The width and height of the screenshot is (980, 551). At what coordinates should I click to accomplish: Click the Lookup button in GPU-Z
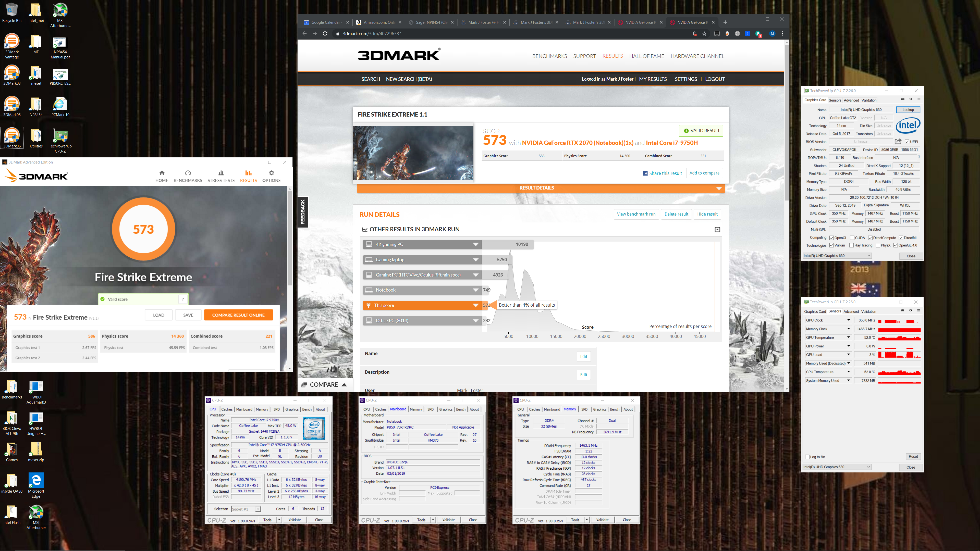[908, 109]
